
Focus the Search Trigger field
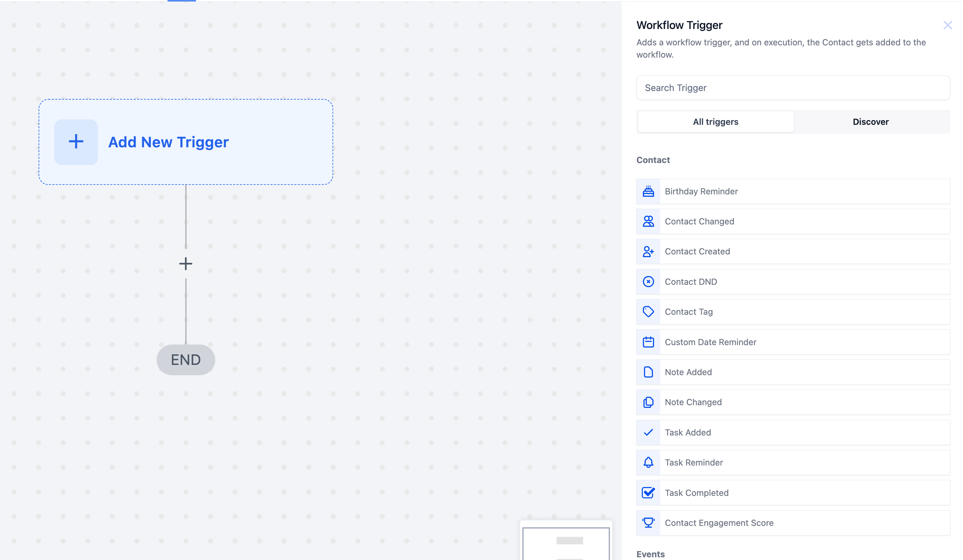coord(793,88)
